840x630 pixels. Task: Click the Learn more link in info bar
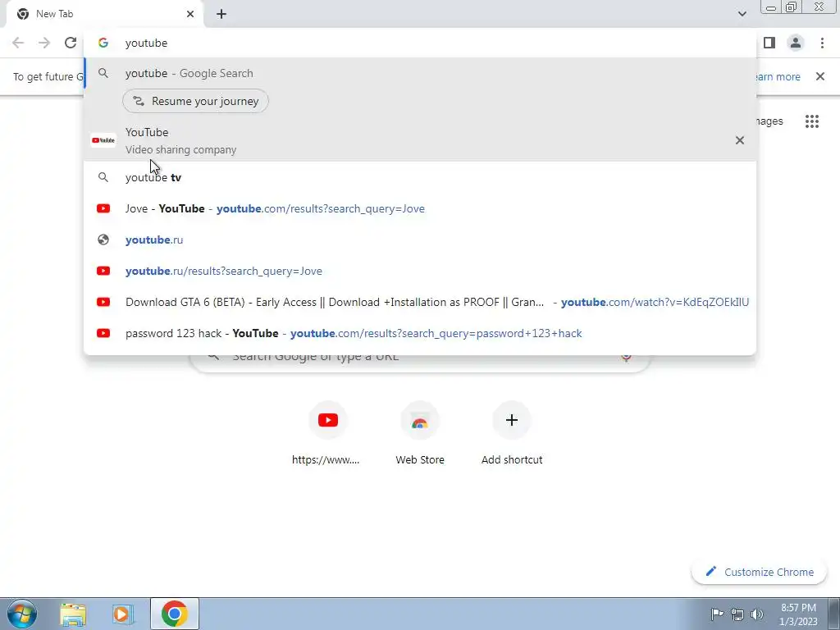[777, 76]
